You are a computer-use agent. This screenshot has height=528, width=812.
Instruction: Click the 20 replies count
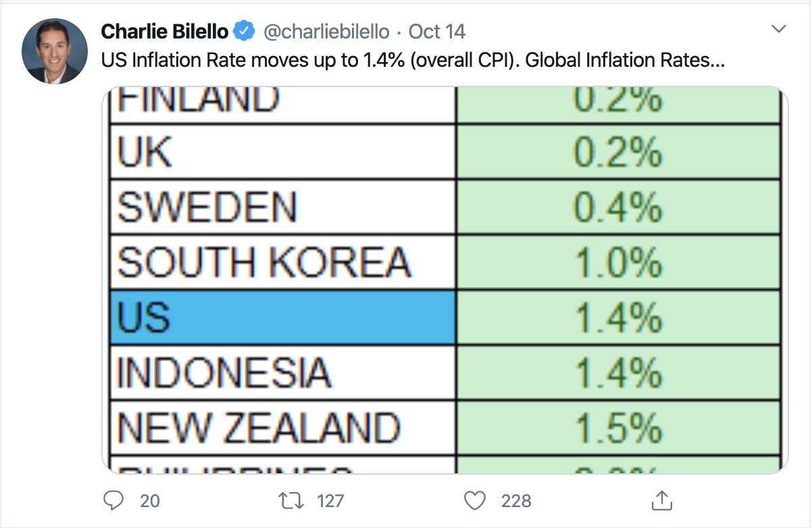(x=149, y=501)
